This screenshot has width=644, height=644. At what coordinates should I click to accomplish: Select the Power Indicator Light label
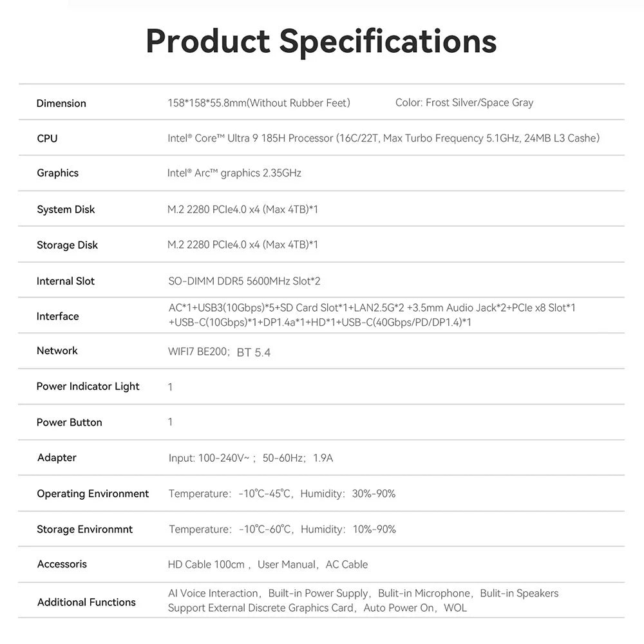[88, 386]
